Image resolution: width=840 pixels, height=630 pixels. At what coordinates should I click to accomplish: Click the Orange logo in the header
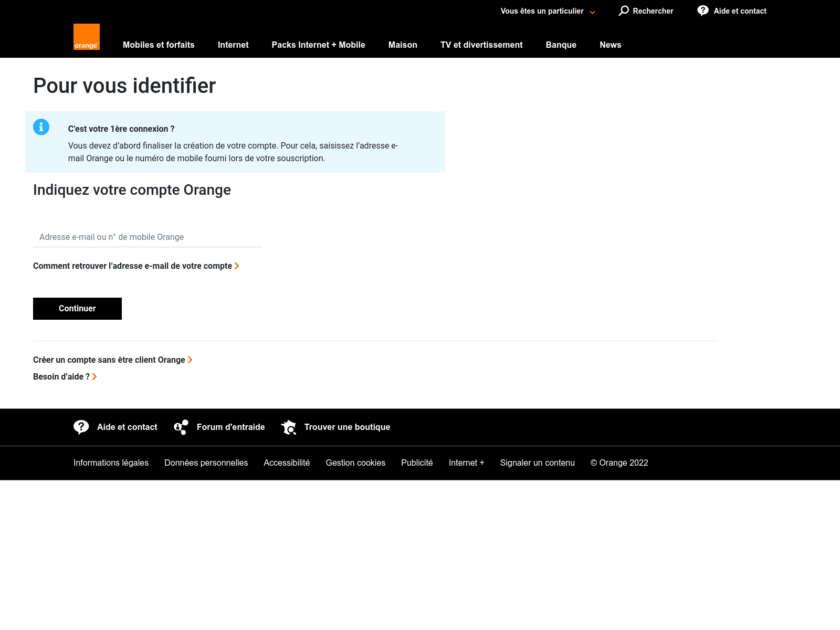(87, 37)
